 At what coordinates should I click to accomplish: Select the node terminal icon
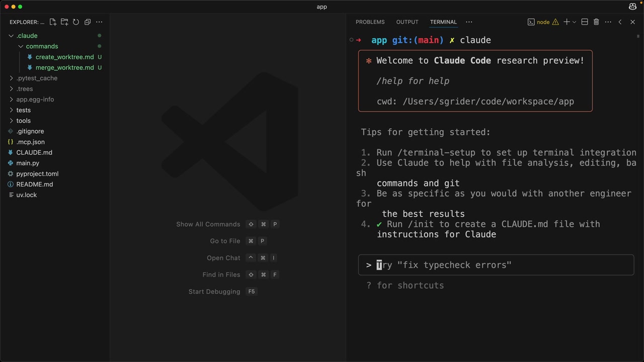[x=531, y=22]
